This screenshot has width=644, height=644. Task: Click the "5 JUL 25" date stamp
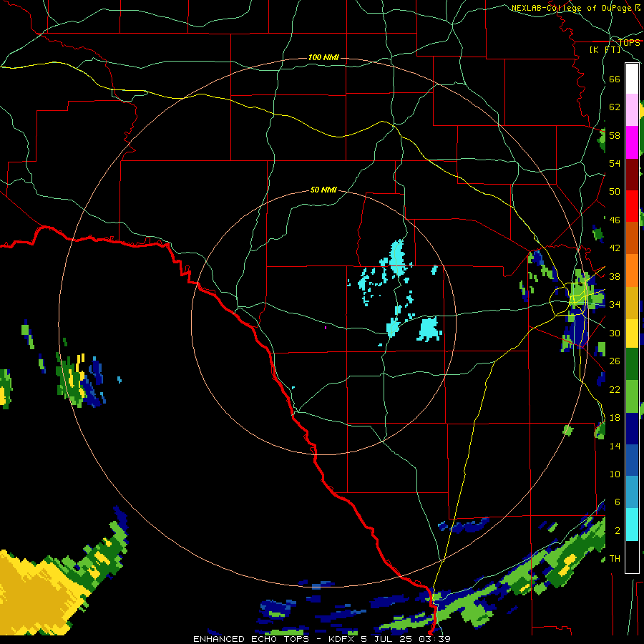388,639
